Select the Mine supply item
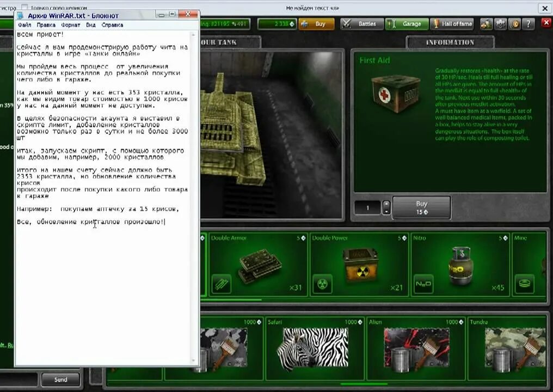This screenshot has width=553, height=392. click(x=529, y=264)
